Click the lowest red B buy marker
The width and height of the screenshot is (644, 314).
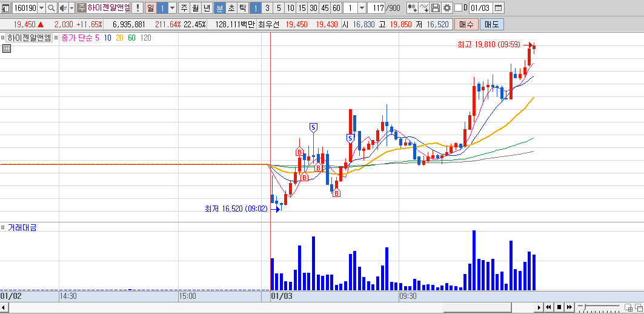click(336, 193)
